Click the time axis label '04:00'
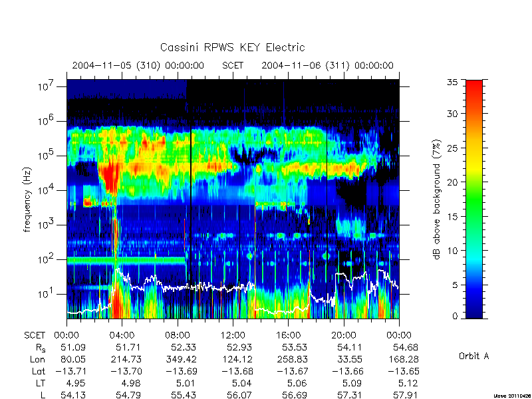Viewport: 532px width, 399px height. coord(122,335)
